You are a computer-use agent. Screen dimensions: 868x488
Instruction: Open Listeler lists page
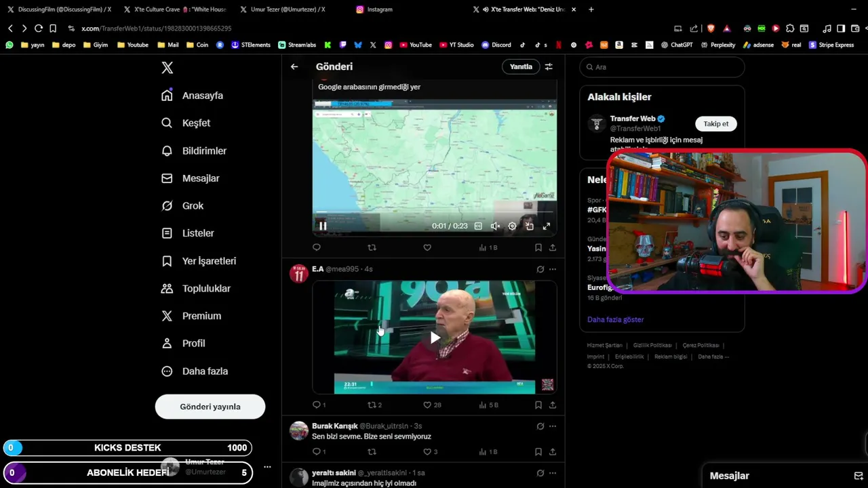188,233
